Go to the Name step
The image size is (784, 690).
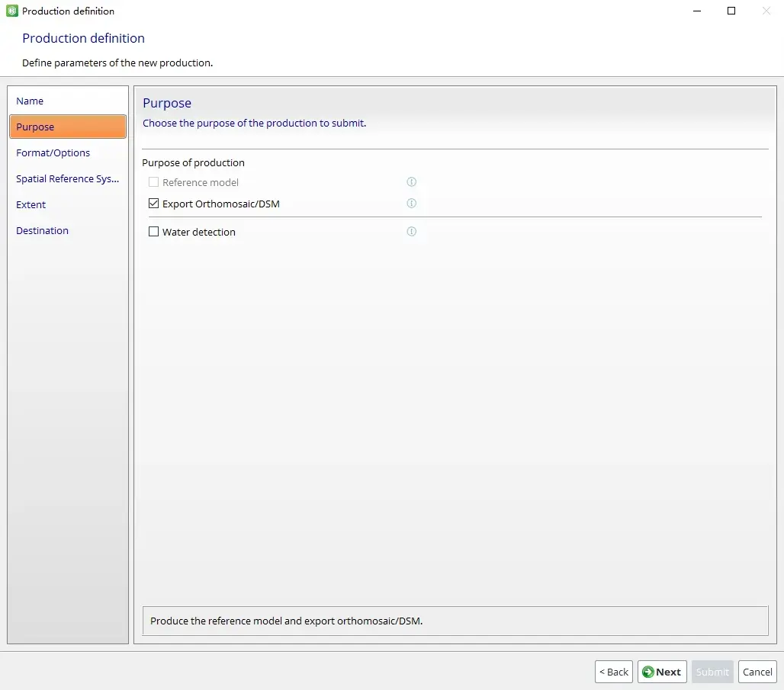tap(68, 101)
